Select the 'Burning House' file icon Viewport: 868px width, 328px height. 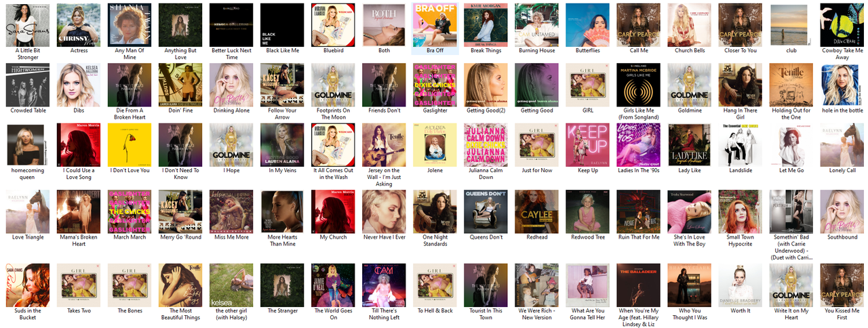(x=536, y=25)
